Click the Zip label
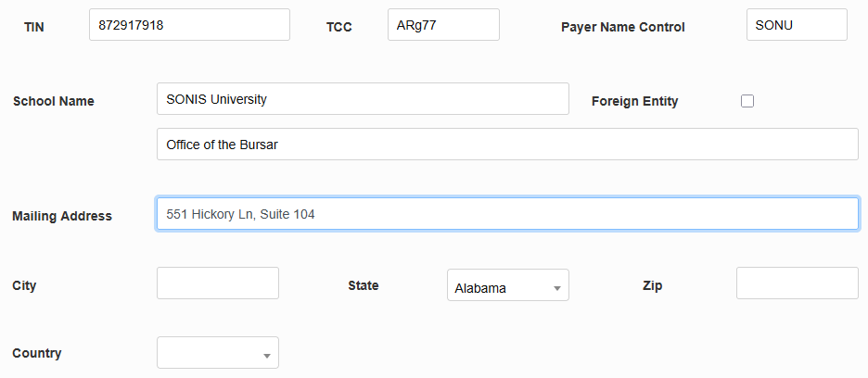 (x=652, y=285)
